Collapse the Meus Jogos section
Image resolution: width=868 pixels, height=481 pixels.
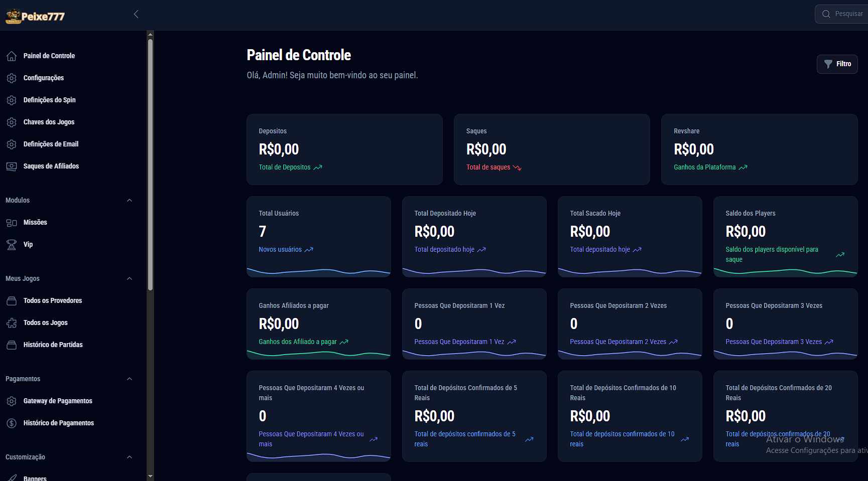coord(130,279)
